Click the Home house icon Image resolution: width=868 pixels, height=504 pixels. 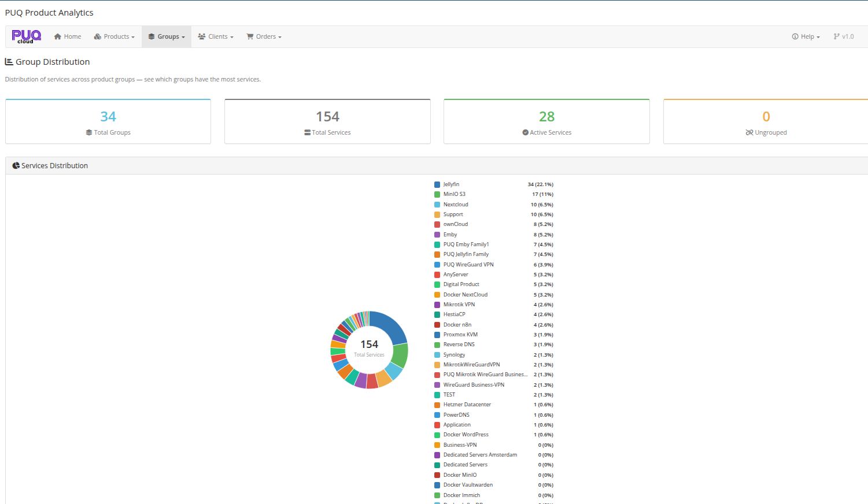[58, 36]
